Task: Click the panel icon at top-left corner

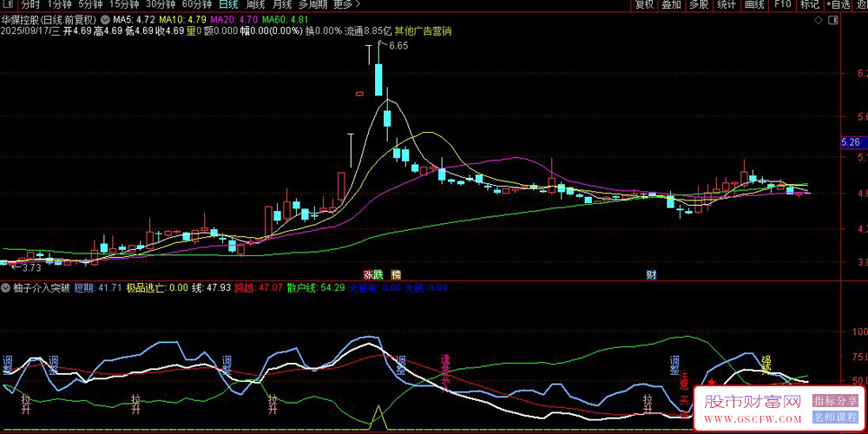Action: pyautogui.click(x=8, y=5)
